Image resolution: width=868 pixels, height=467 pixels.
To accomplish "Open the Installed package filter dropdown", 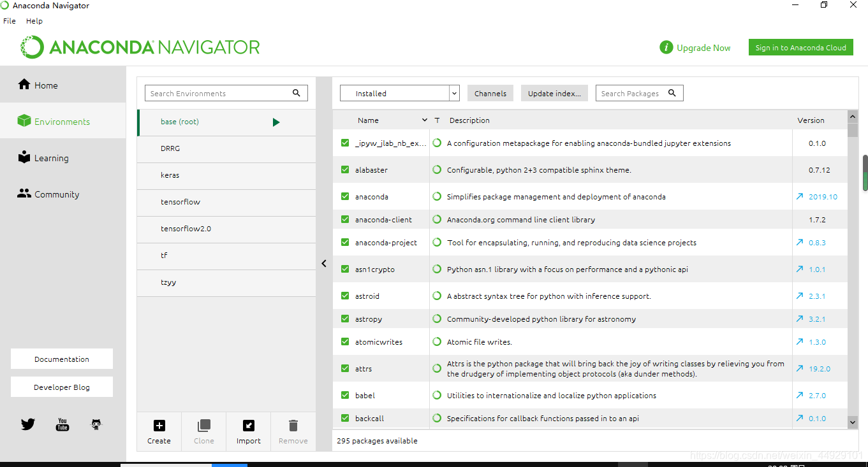I will click(400, 93).
